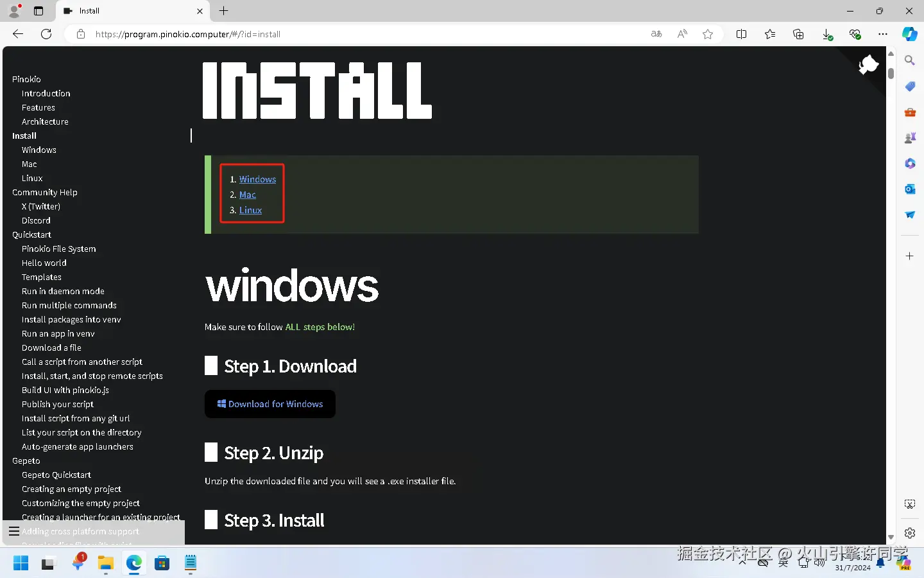Open a new browser tab
924x578 pixels.
[223, 11]
